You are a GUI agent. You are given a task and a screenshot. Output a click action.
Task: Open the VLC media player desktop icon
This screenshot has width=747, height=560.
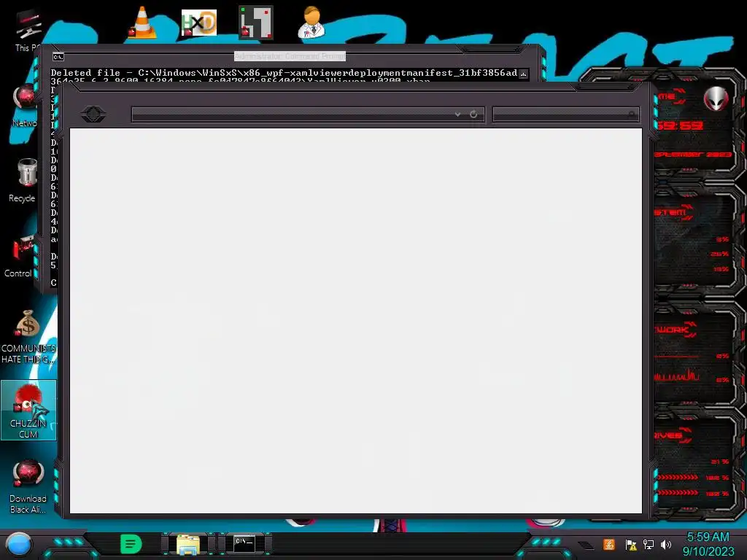click(142, 23)
